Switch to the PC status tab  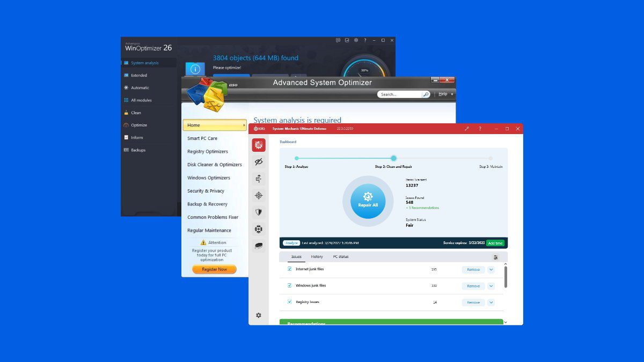click(341, 257)
